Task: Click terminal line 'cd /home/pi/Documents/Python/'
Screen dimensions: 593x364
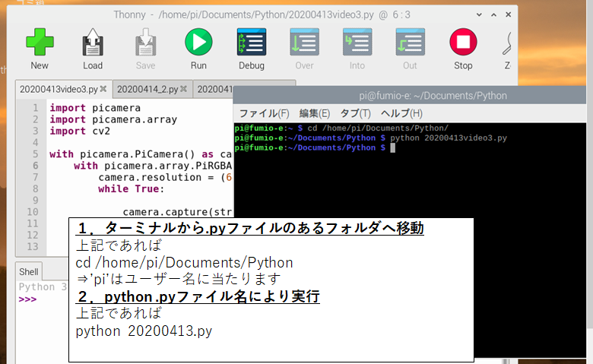Action: click(x=378, y=128)
